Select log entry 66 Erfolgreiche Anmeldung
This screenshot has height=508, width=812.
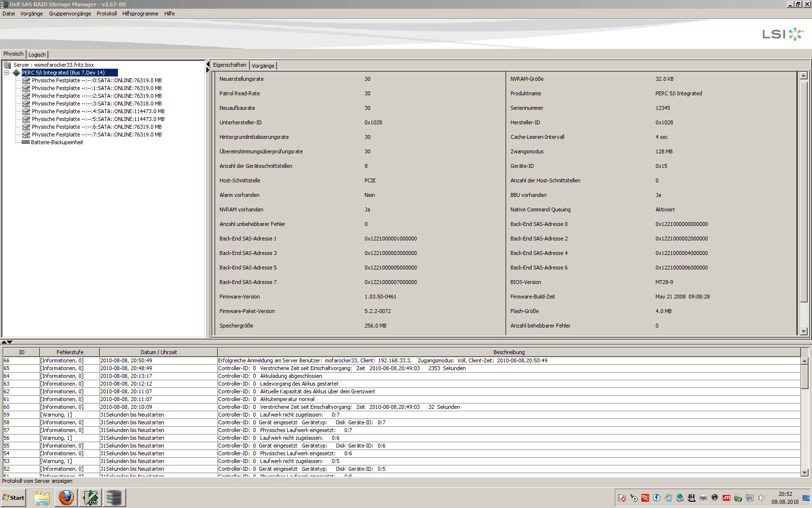pos(402,360)
